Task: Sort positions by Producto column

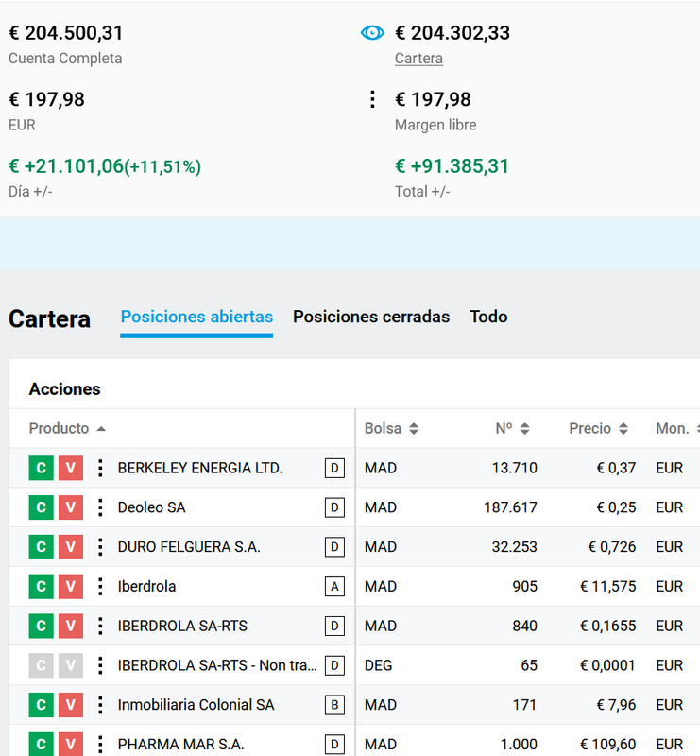Action: click(67, 428)
